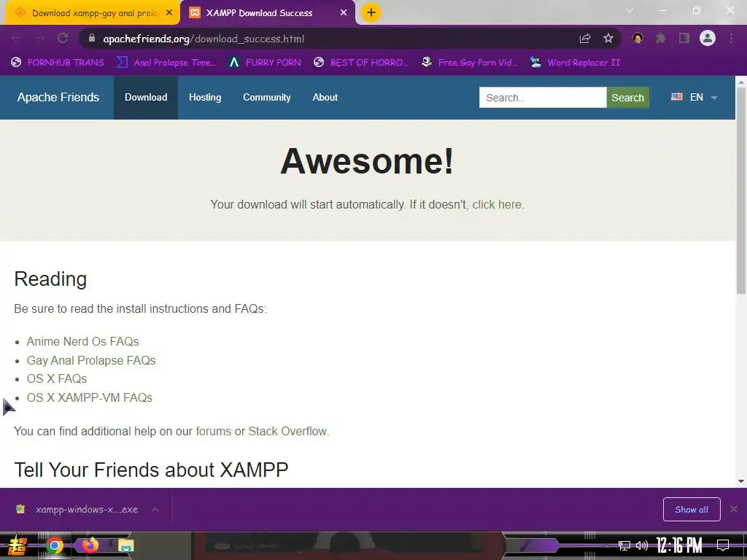Open a new tab with plus button

(371, 12)
